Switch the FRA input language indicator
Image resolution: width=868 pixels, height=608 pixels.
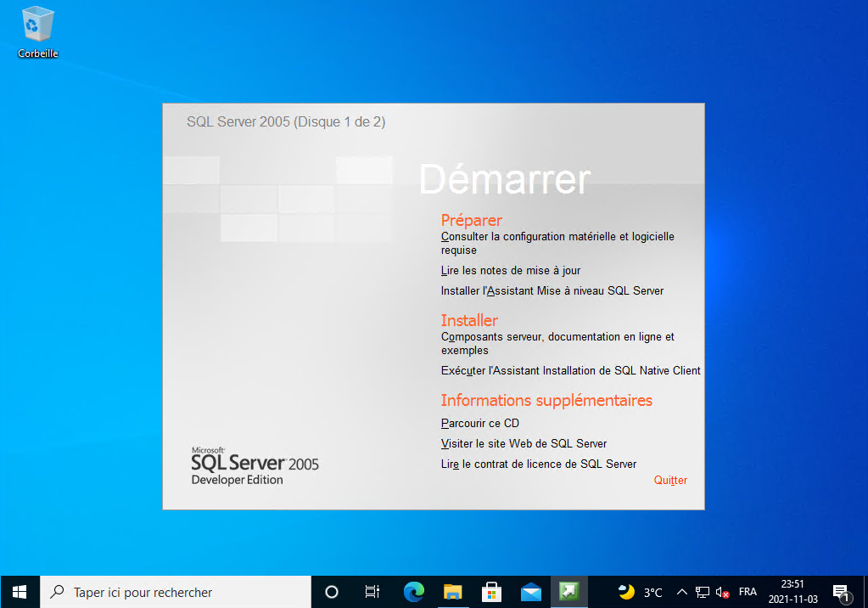click(x=748, y=592)
